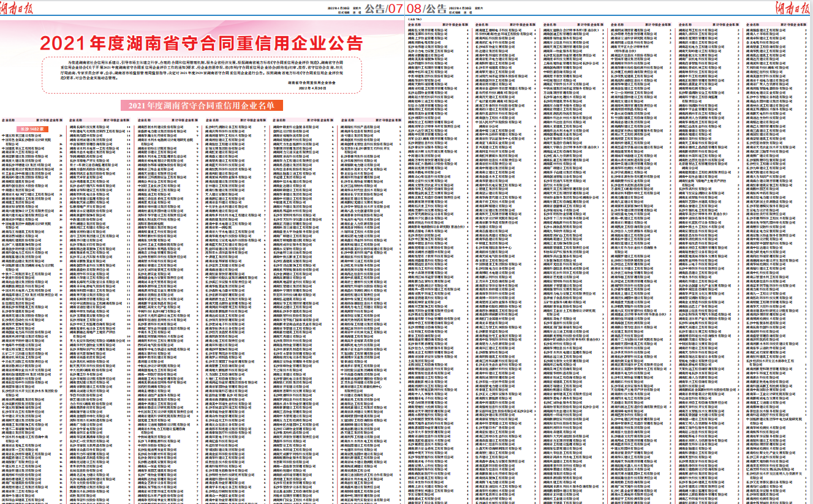
Task: Click the 08/公告 page number label
Action: [x=426, y=9]
